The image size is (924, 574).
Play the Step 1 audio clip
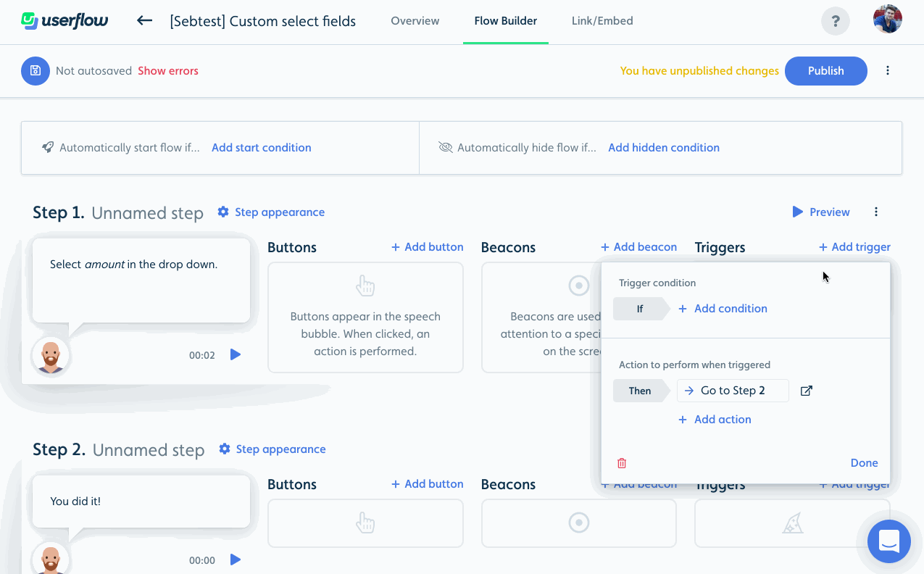point(235,354)
